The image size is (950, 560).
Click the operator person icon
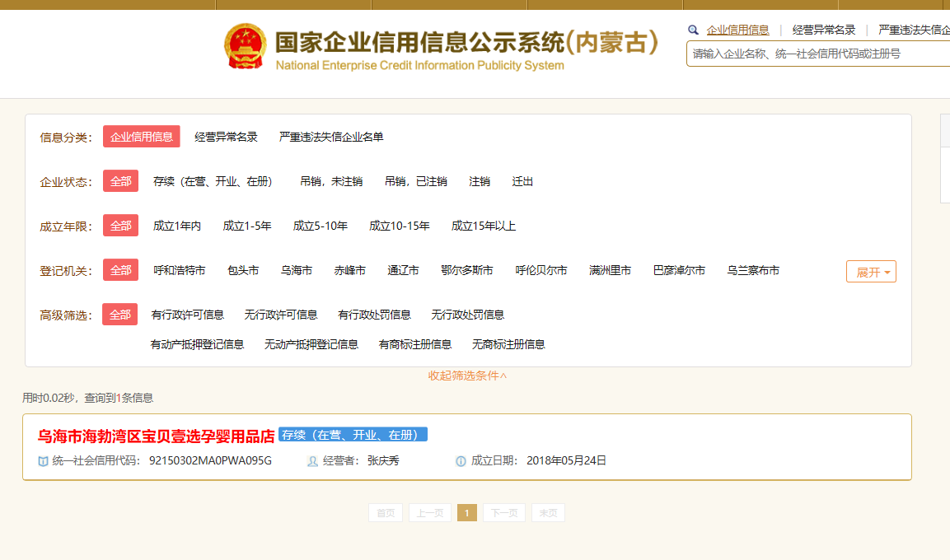tap(312, 461)
